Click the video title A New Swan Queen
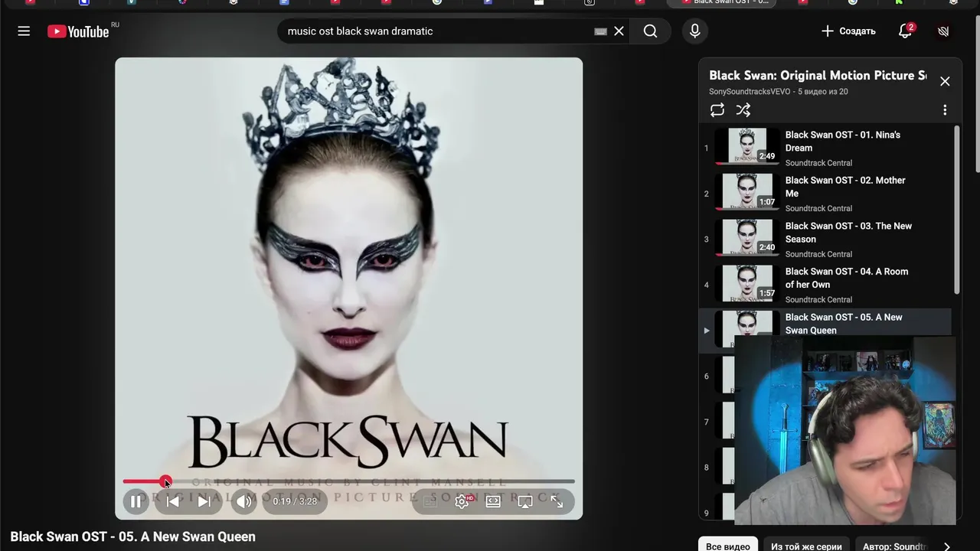The image size is (980, 551). tap(132, 536)
